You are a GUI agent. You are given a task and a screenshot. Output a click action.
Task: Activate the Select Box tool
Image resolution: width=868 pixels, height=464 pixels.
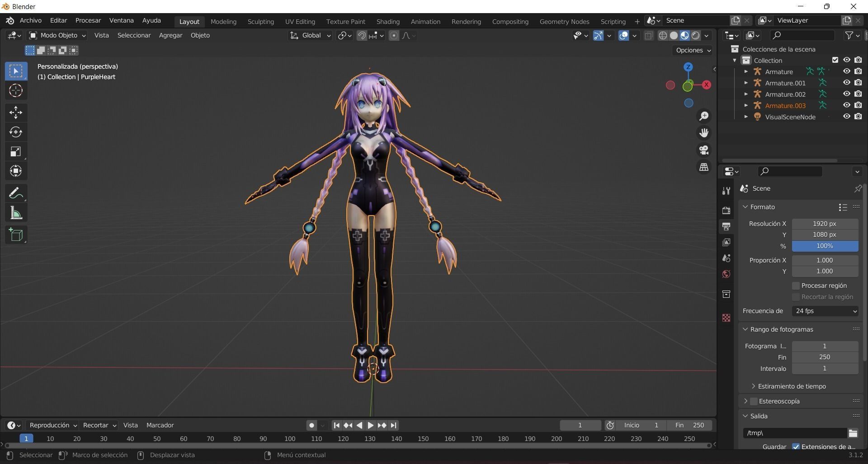pyautogui.click(x=16, y=71)
